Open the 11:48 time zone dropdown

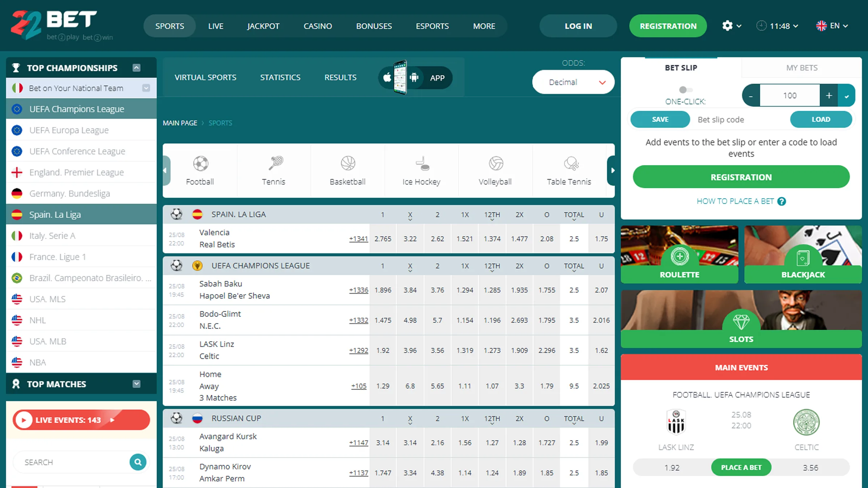coord(777,26)
